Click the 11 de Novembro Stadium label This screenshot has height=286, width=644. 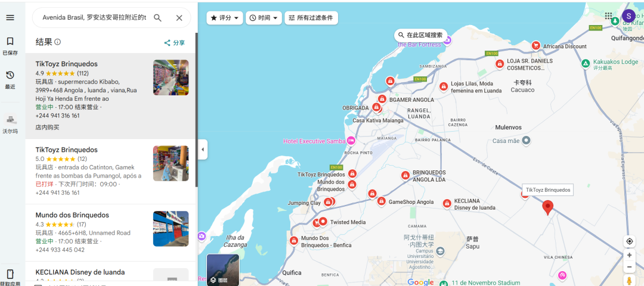pos(486,282)
